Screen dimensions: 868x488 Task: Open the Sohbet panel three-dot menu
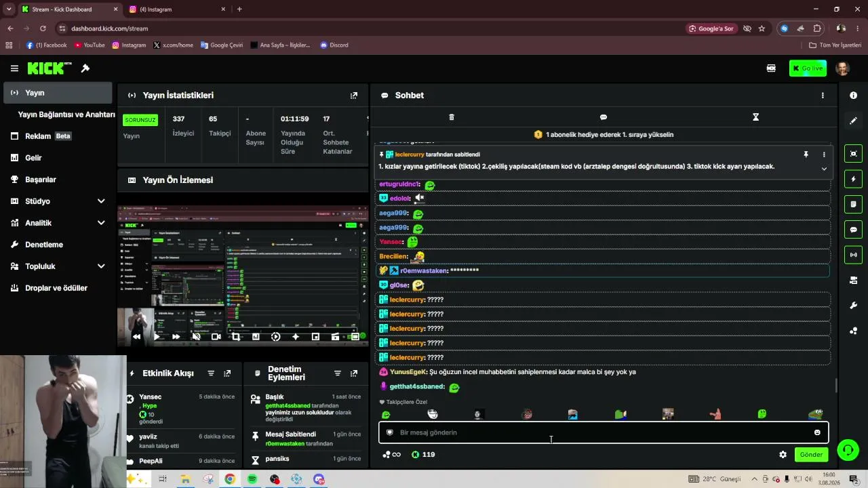click(823, 96)
